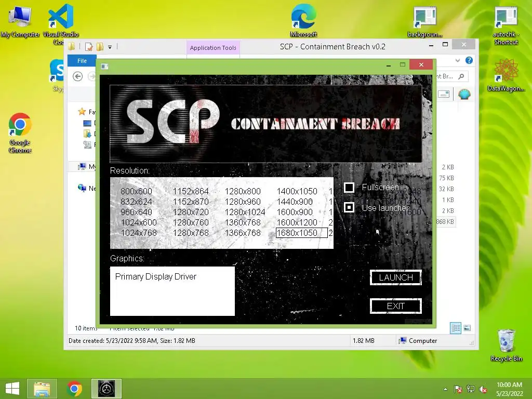Open DataWagon desktop shortcut
This screenshot has width=532, height=399.
pos(506,75)
